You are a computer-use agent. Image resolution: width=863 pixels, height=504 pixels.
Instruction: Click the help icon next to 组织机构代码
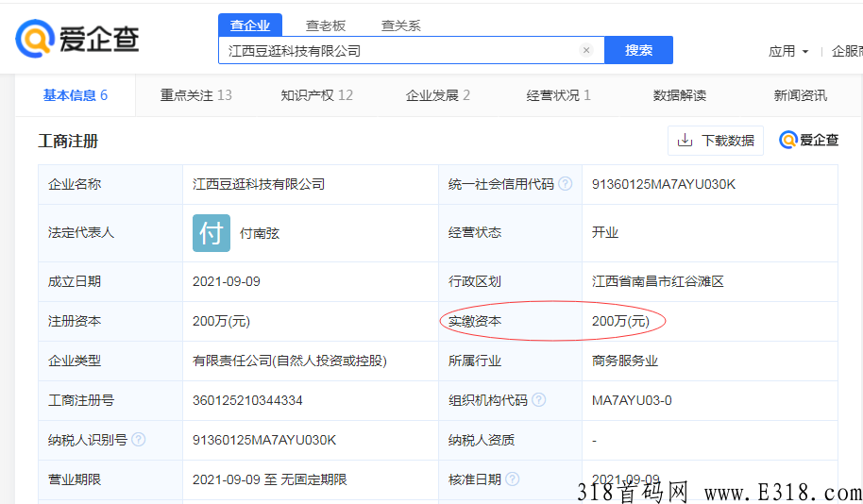pyautogui.click(x=539, y=400)
